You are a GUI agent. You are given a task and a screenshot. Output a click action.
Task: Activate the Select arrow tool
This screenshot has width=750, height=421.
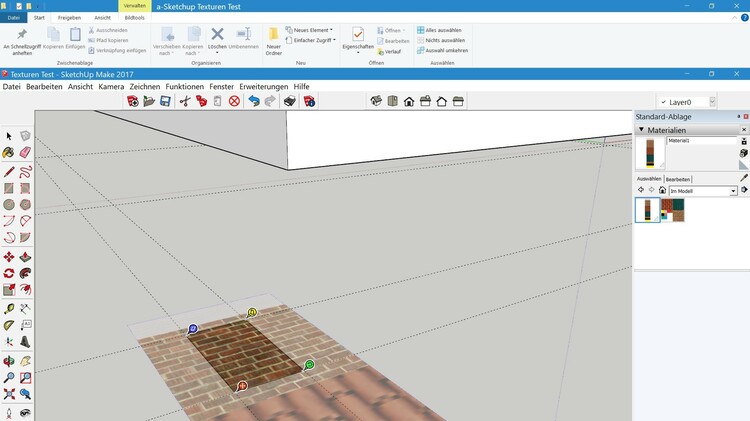point(9,136)
